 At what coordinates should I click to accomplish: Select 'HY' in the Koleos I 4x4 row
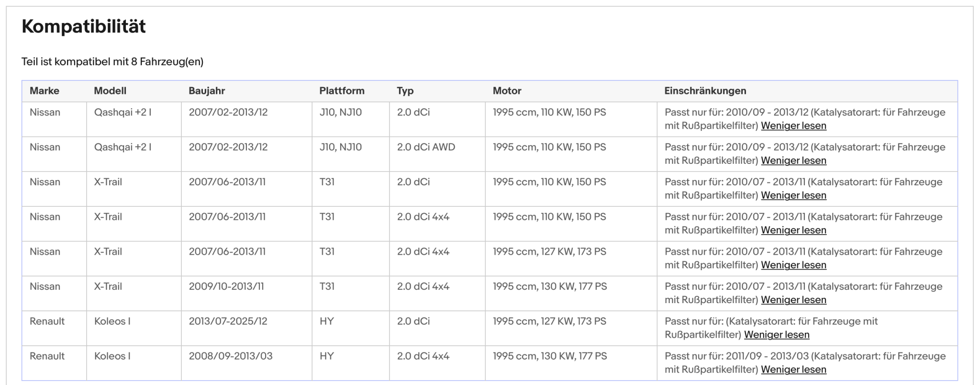[327, 356]
